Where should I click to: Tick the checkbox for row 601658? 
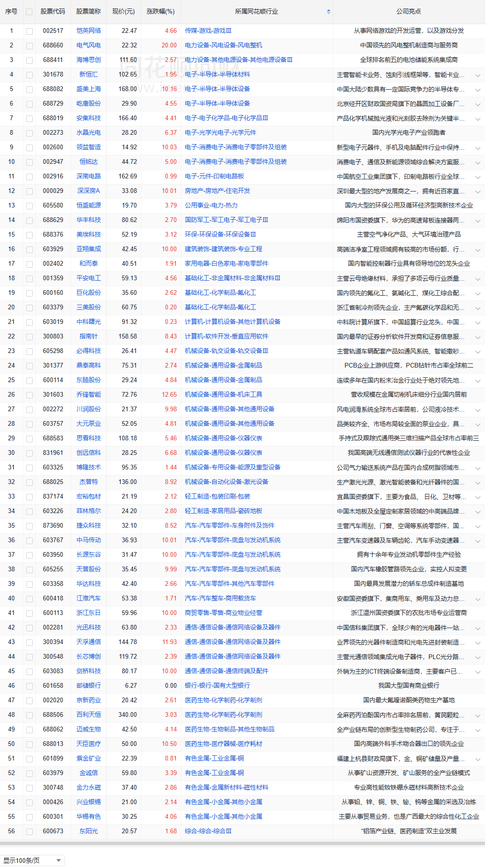pos(30,686)
